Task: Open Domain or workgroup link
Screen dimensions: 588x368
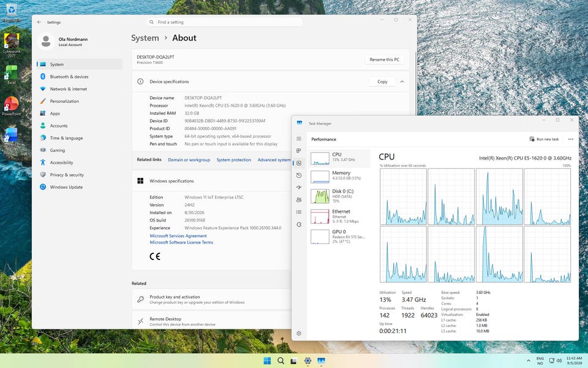Action: [x=189, y=160]
